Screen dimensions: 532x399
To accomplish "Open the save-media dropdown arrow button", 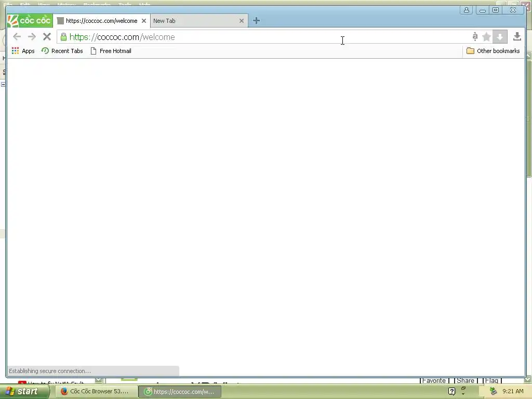I will pyautogui.click(x=500, y=37).
